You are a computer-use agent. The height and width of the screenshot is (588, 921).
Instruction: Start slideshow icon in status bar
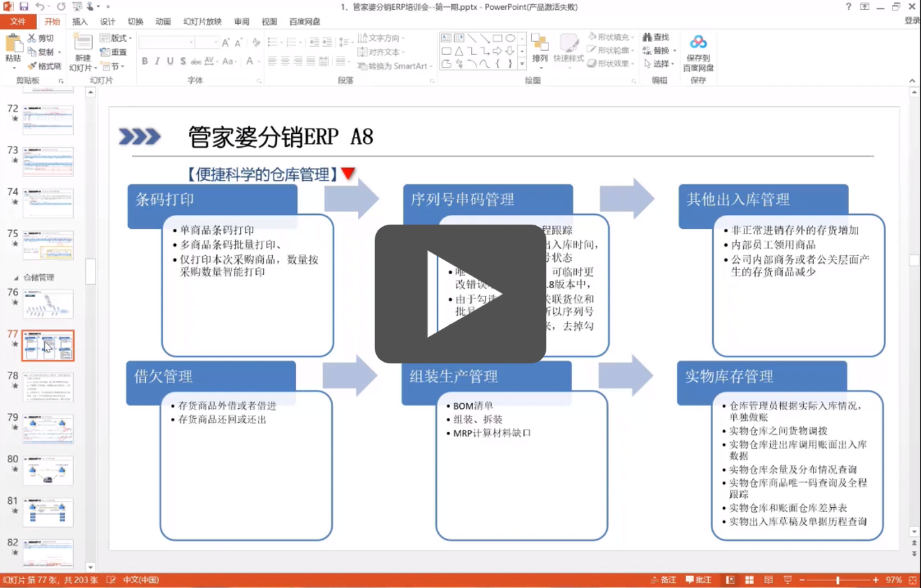click(787, 580)
